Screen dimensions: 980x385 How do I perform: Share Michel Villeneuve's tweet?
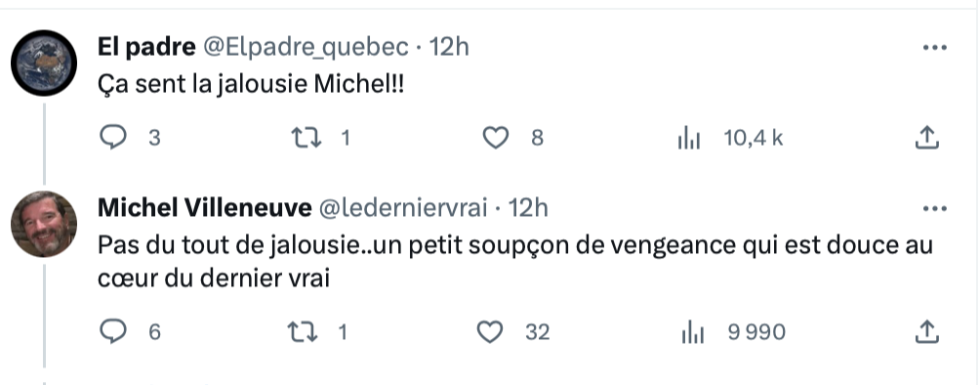[927, 332]
